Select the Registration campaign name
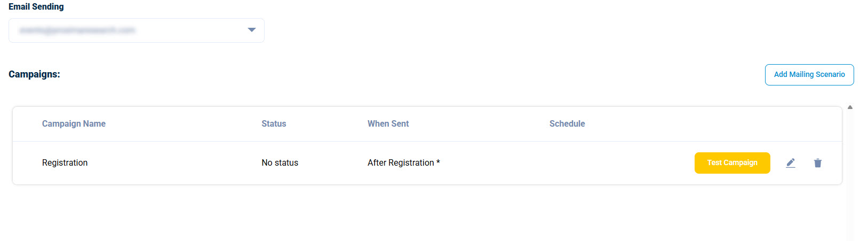 (x=65, y=163)
